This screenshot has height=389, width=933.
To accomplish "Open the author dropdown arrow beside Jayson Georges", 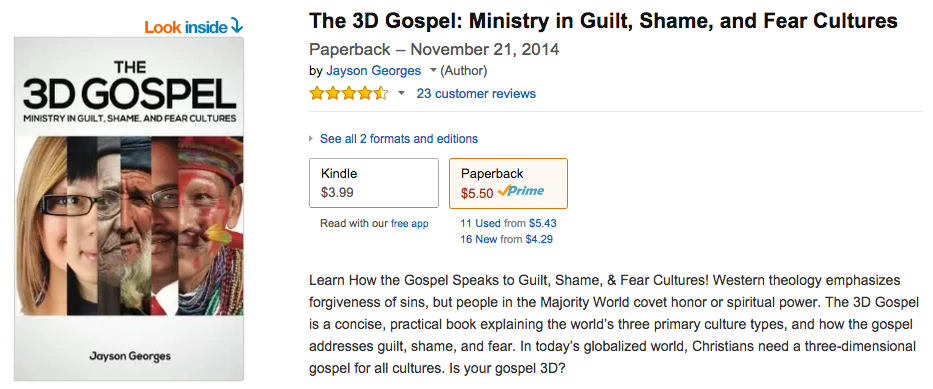I will click(x=433, y=71).
